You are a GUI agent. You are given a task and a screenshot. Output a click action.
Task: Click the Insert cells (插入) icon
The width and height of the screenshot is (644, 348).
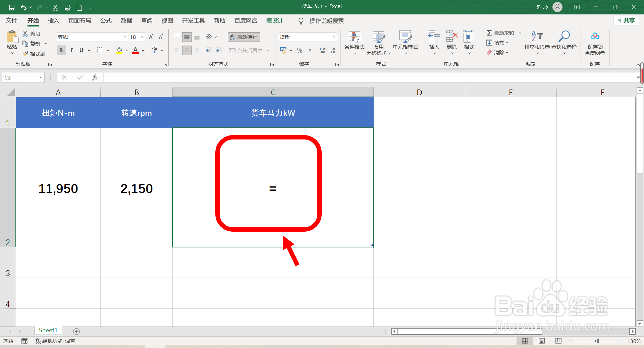(x=434, y=36)
